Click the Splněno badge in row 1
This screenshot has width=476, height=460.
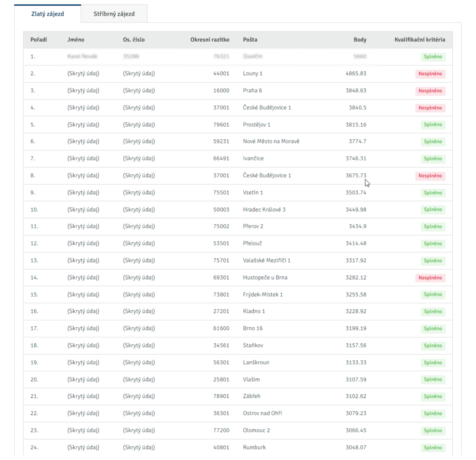pos(433,57)
